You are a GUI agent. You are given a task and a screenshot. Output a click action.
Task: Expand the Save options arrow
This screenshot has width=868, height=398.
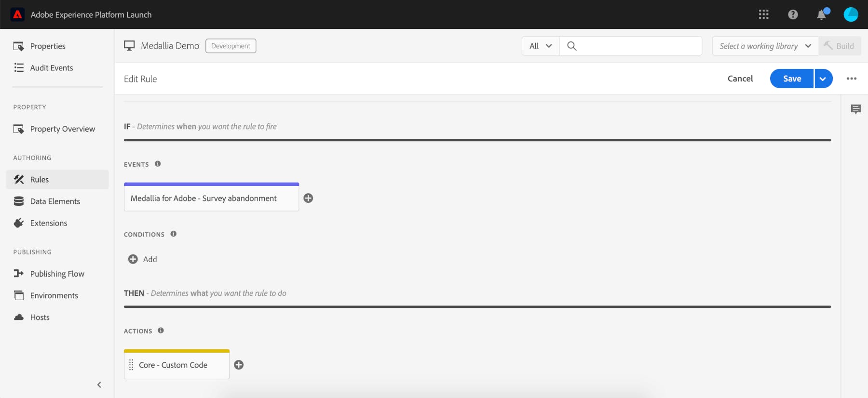[x=823, y=79]
